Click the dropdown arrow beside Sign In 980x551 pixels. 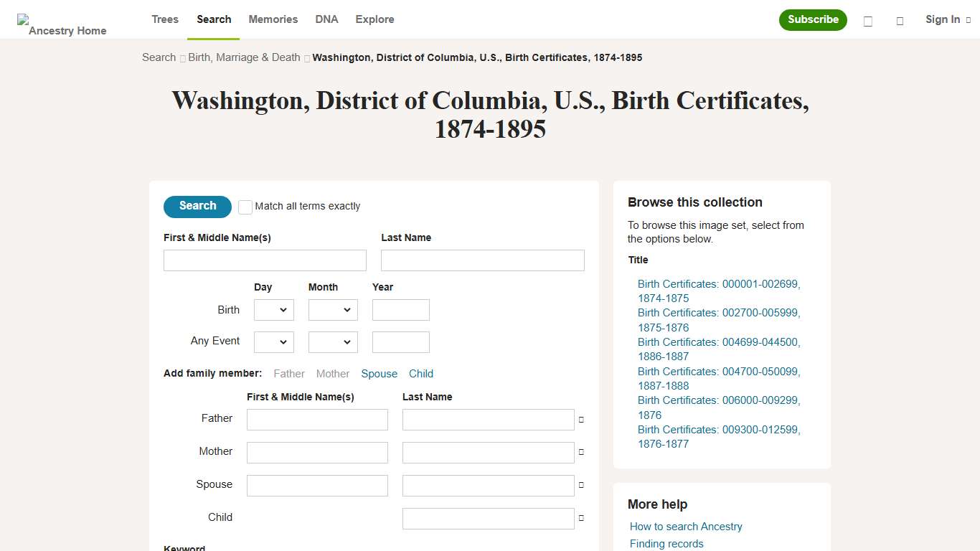point(968,19)
